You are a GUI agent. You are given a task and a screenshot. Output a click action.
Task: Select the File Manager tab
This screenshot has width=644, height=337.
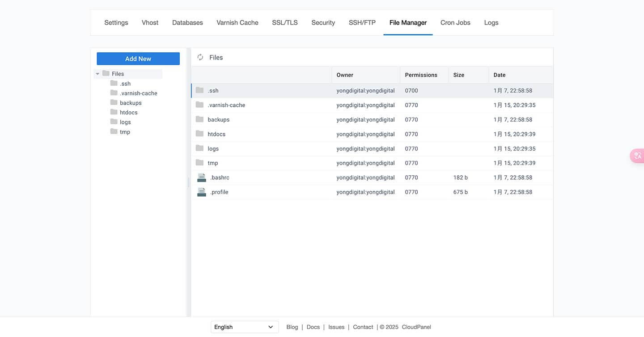(x=408, y=22)
